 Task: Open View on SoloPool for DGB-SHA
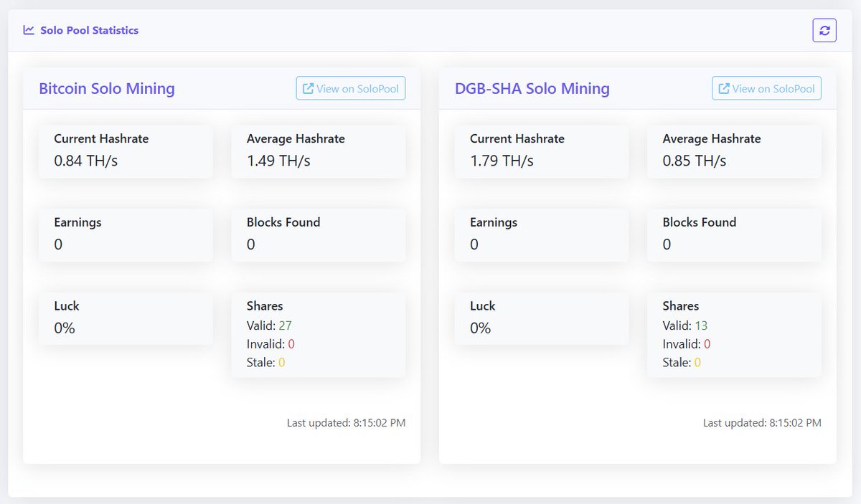click(x=767, y=89)
